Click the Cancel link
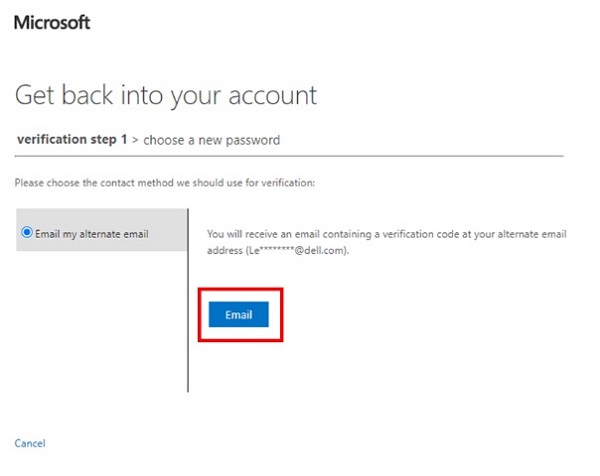Image resolution: width=600 pixels, height=476 pixels. [x=30, y=443]
